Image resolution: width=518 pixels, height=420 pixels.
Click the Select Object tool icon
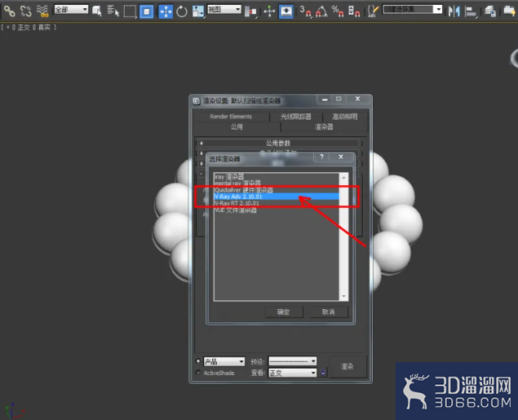(97, 11)
